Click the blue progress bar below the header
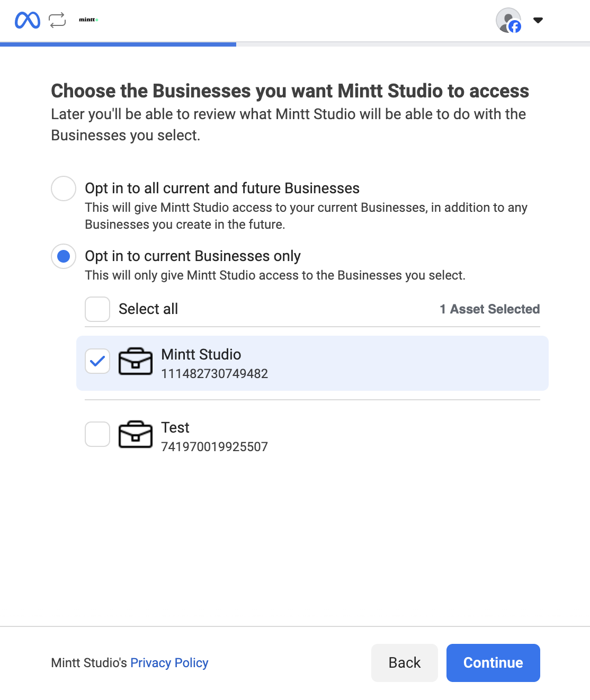The width and height of the screenshot is (590, 700). (118, 44)
